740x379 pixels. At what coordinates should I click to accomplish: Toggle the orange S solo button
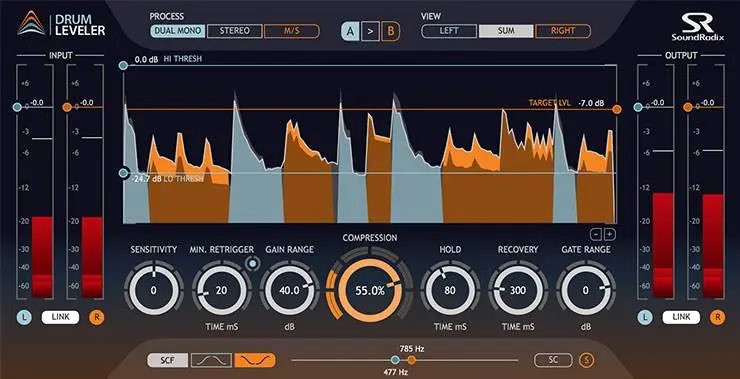[x=588, y=361]
